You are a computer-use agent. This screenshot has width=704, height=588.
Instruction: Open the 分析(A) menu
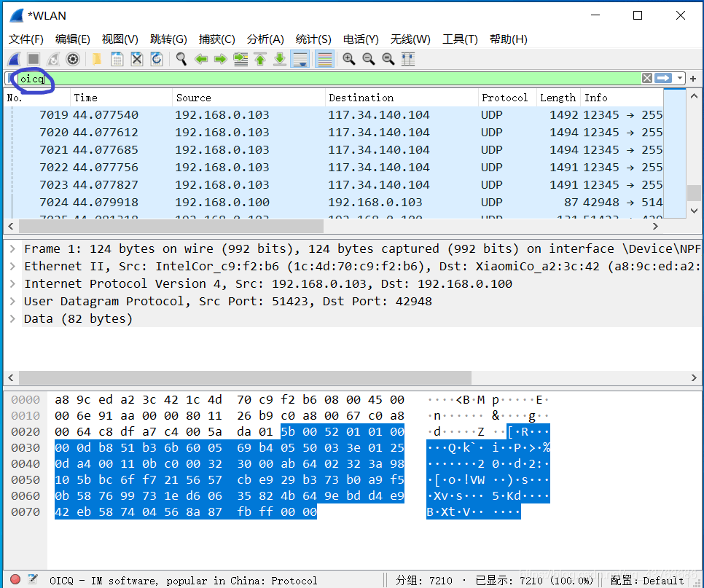[x=265, y=39]
